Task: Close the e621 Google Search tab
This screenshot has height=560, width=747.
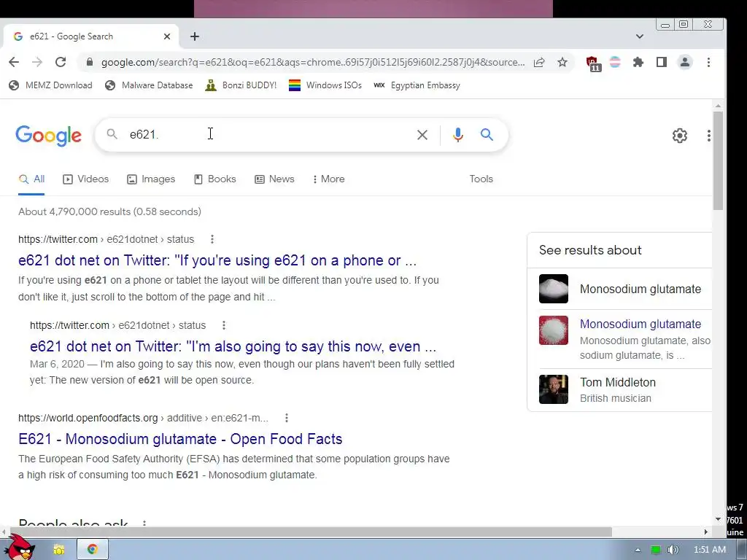Action: [x=167, y=36]
